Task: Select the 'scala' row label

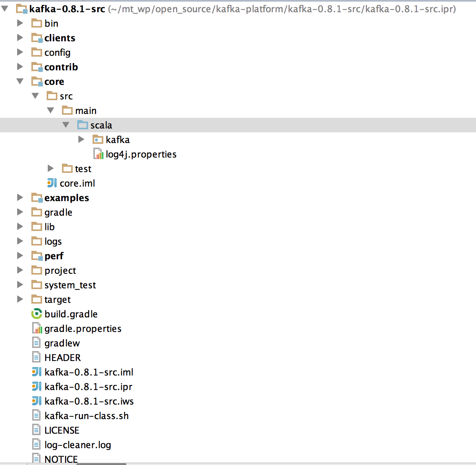Action: (x=101, y=125)
